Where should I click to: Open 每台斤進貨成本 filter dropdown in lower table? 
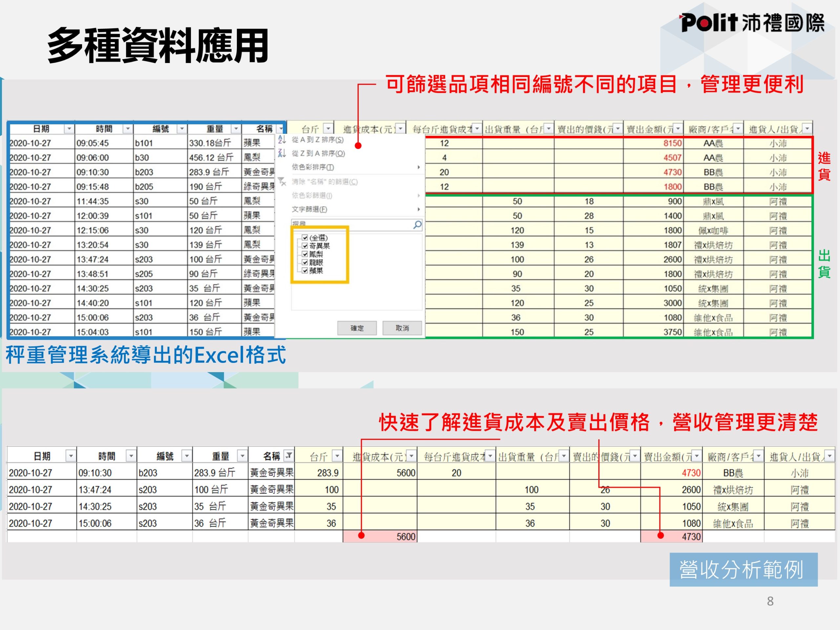pyautogui.click(x=490, y=455)
